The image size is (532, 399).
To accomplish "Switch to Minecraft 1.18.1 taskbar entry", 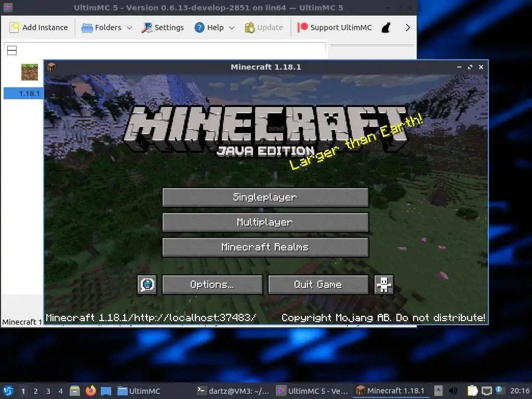I will [390, 391].
